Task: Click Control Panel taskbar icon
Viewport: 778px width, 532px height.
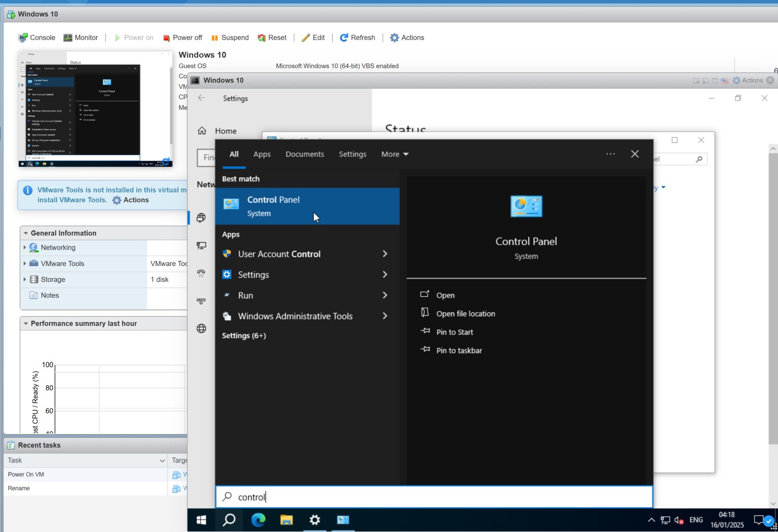Action: [x=343, y=520]
